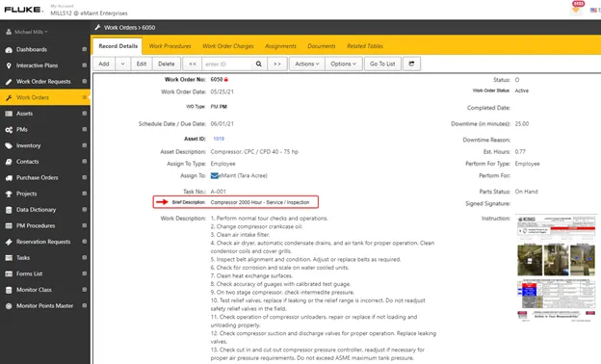Click the email envelope icon beside eMaint (Tara Acree)
The height and width of the screenshot is (364, 601).
point(214,175)
